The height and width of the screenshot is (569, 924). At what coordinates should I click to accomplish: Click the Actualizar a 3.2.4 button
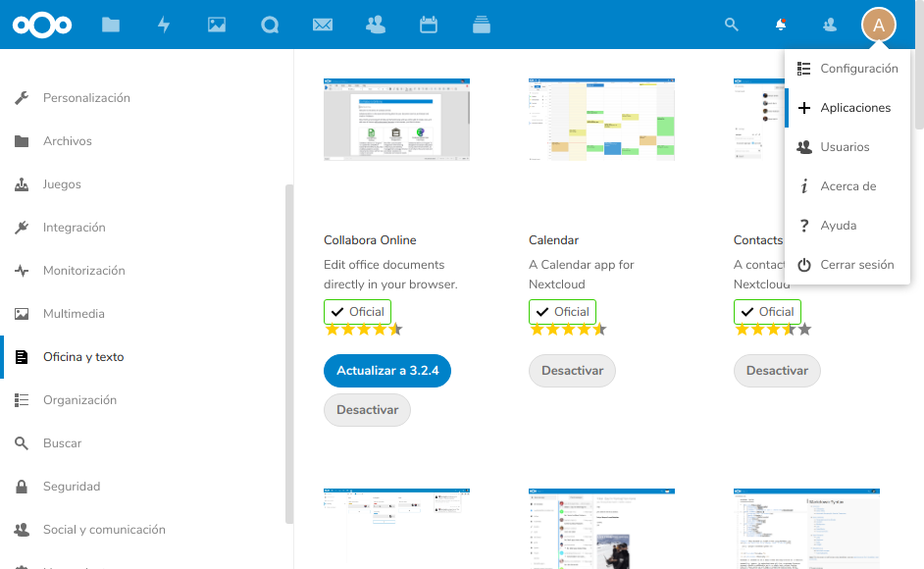click(x=386, y=371)
